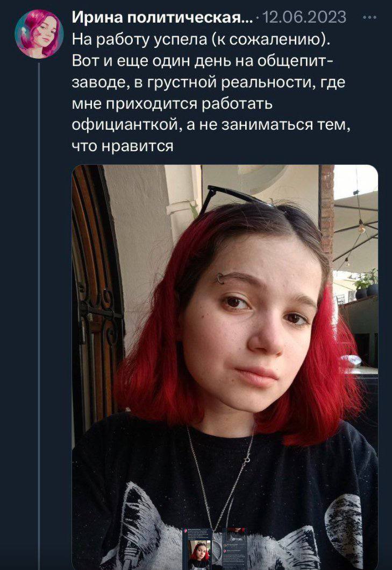392x570 pixels.
Task: Open the tweet permalink dated 12.06.2023
Action: [304, 17]
